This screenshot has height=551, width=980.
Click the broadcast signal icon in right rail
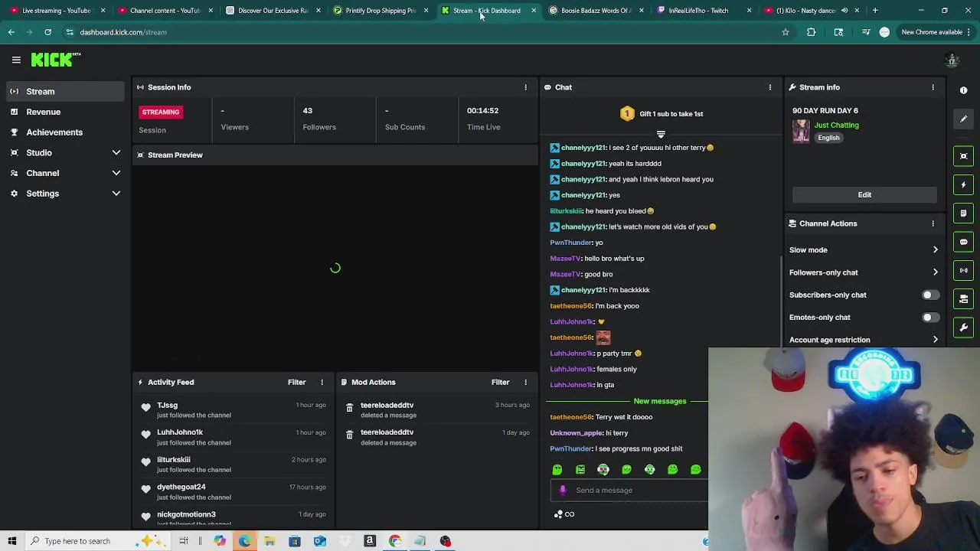[963, 270]
